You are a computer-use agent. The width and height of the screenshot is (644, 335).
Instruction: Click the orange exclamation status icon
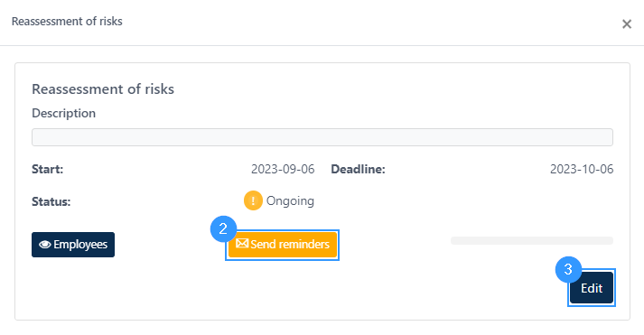253,200
